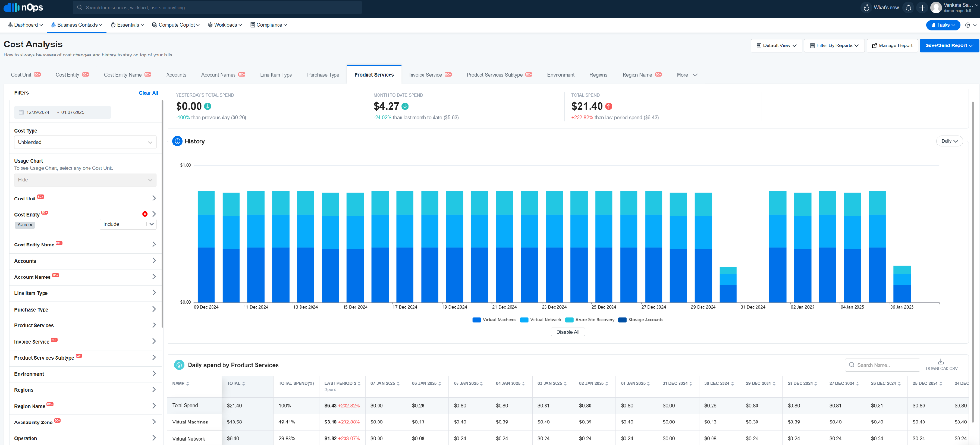
Task: Open the Cost Type Unblended dropdown
Action: 85,142
